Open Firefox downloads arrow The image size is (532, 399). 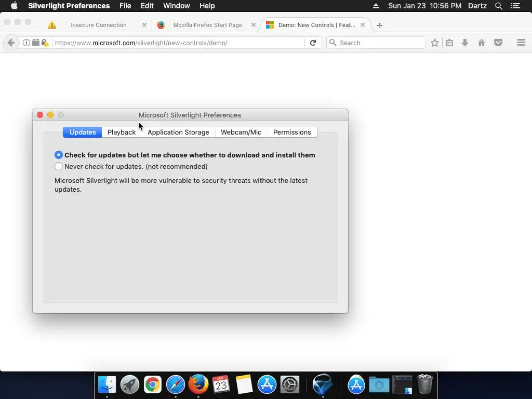pos(465,43)
